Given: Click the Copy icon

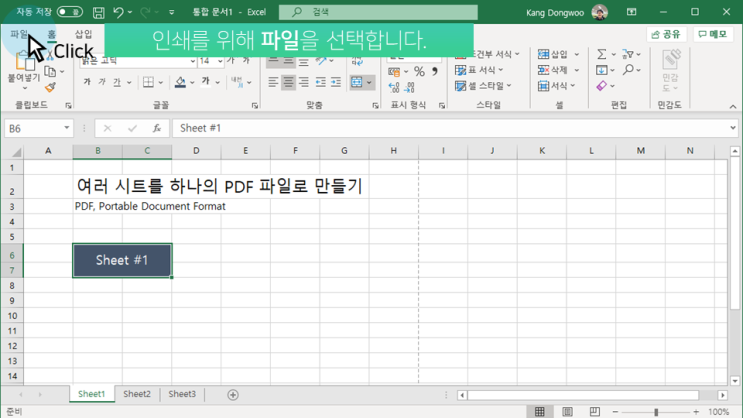Looking at the screenshot, I should click(50, 71).
